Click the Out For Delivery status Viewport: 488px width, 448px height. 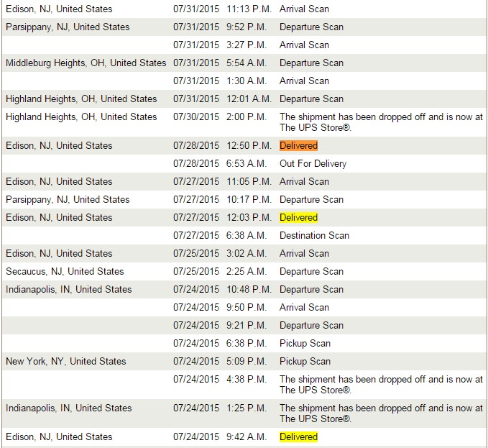[x=313, y=163]
